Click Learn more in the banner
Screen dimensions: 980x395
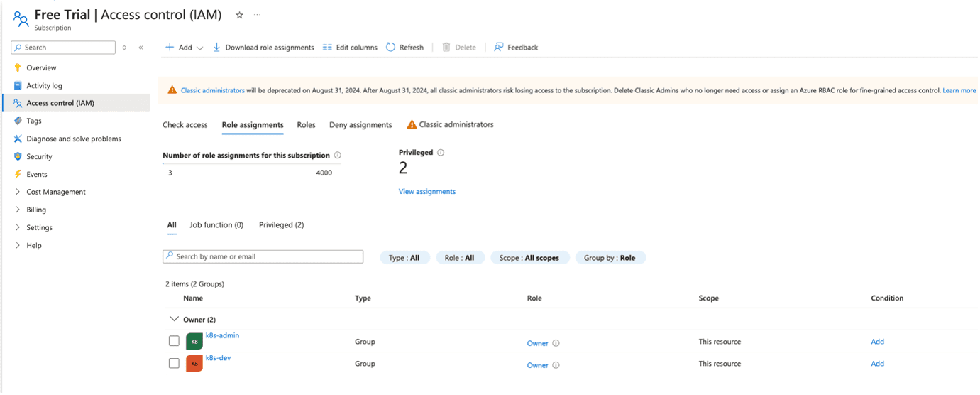click(959, 90)
